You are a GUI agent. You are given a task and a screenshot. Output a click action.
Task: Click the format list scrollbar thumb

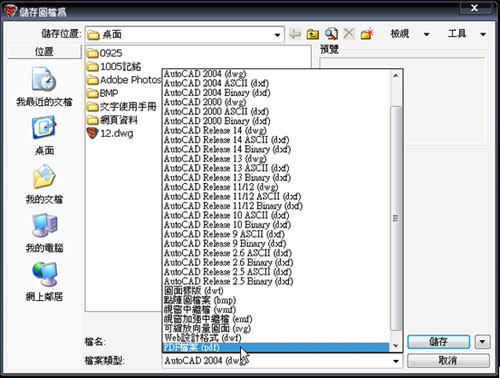[396, 218]
